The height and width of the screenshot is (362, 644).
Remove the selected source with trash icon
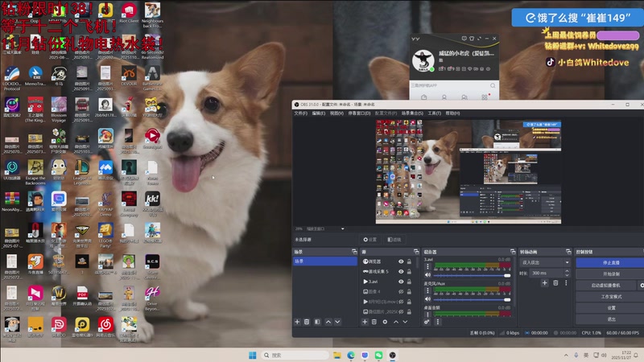point(374,322)
